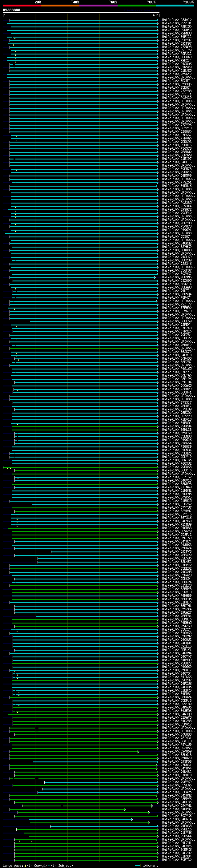
Task: Click the orange ~40% identity legend bar
Action: [x=60, y=6]
